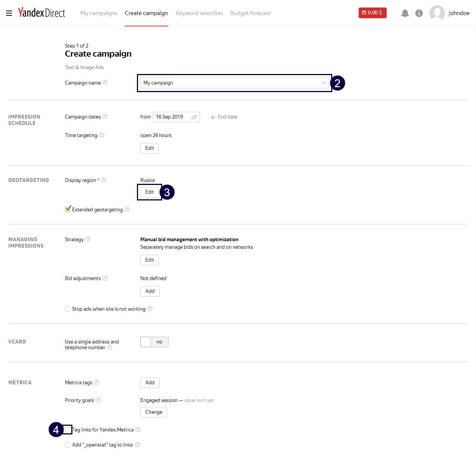Check "Tag links for Yandex.Metrica"
Image resolution: width=476 pixels, height=459 pixels.
click(67, 430)
